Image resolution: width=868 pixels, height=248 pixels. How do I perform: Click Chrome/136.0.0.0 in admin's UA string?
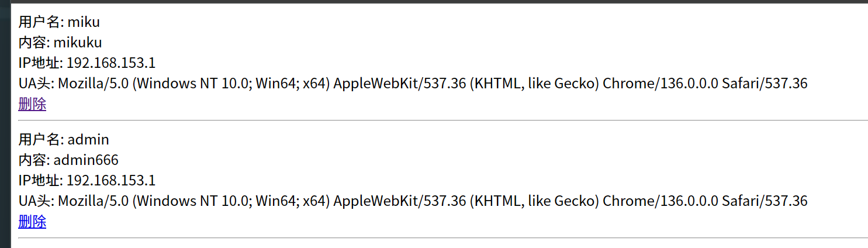coord(660,201)
